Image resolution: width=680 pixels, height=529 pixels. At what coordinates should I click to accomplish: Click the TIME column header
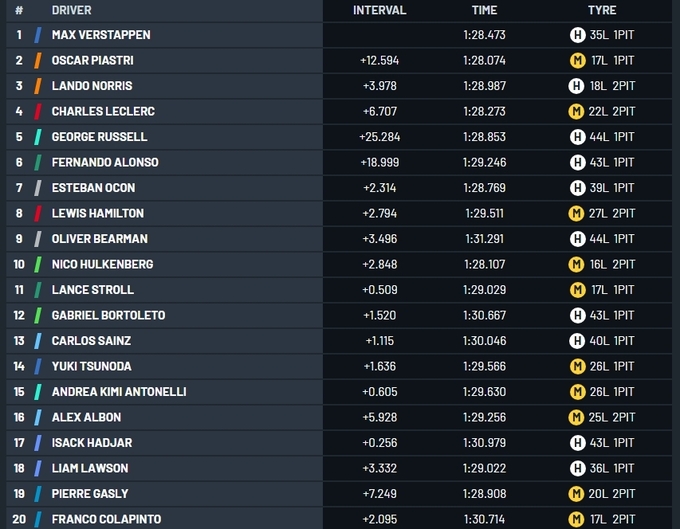pos(484,10)
